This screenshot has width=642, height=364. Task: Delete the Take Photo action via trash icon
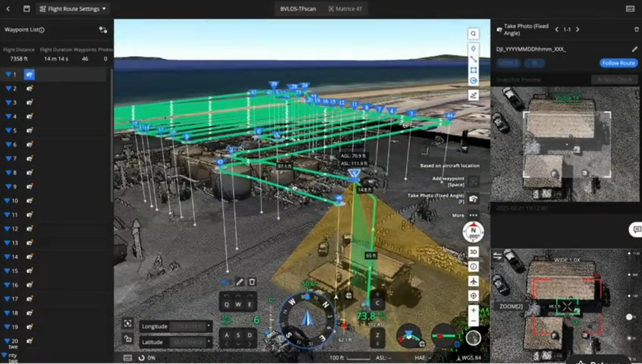click(x=636, y=30)
